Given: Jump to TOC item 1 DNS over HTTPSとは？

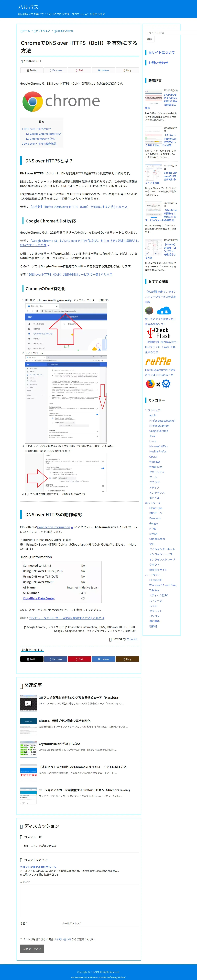Looking at the screenshot, I should click(36, 129).
